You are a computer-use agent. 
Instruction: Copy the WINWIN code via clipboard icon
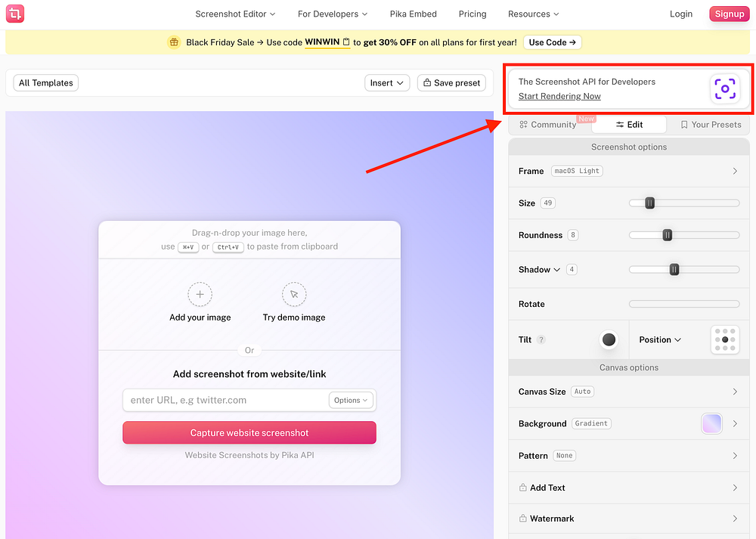[346, 42]
